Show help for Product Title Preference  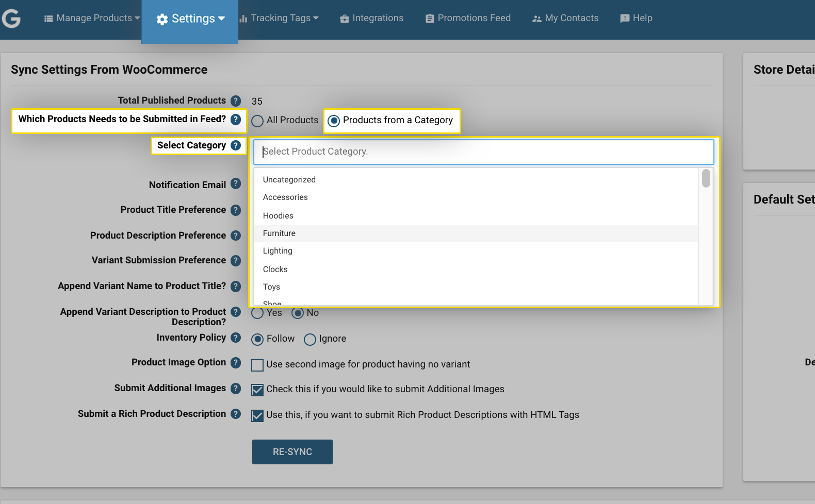[236, 210]
